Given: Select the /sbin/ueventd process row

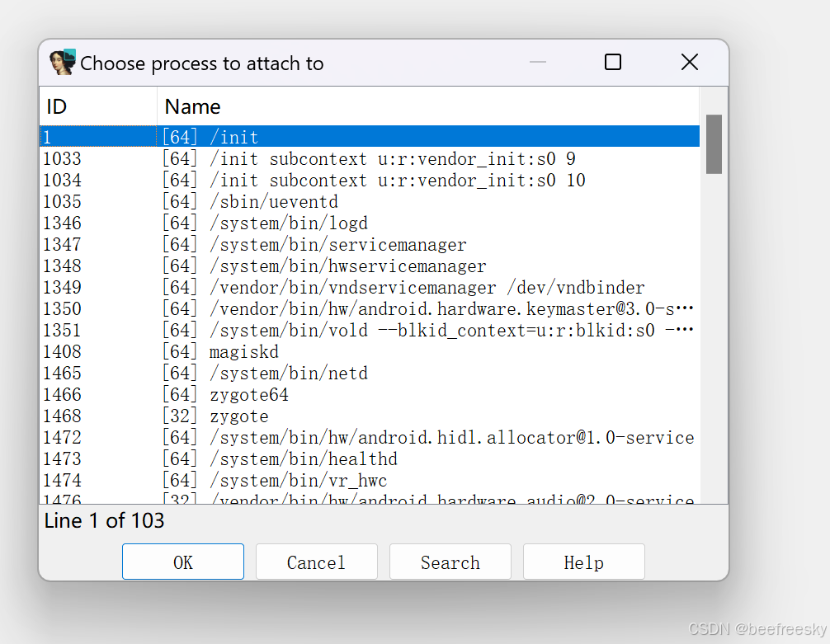Looking at the screenshot, I should [370, 202].
